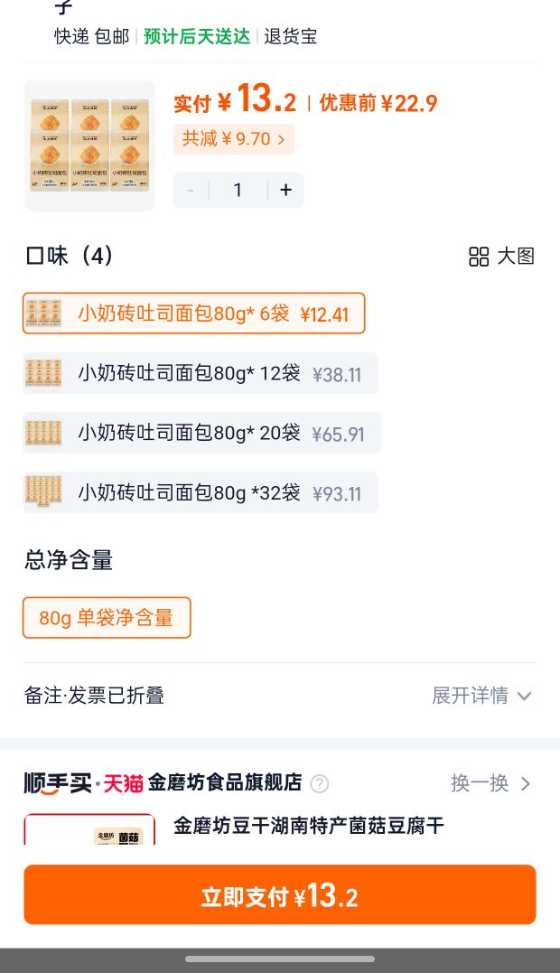Expand 展开详情 for notes and invoice
The width and height of the screenshot is (560, 973).
click(481, 696)
